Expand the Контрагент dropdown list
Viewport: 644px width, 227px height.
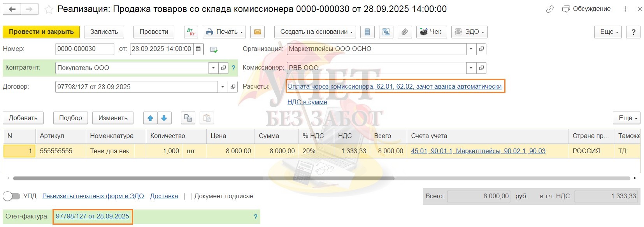point(213,68)
